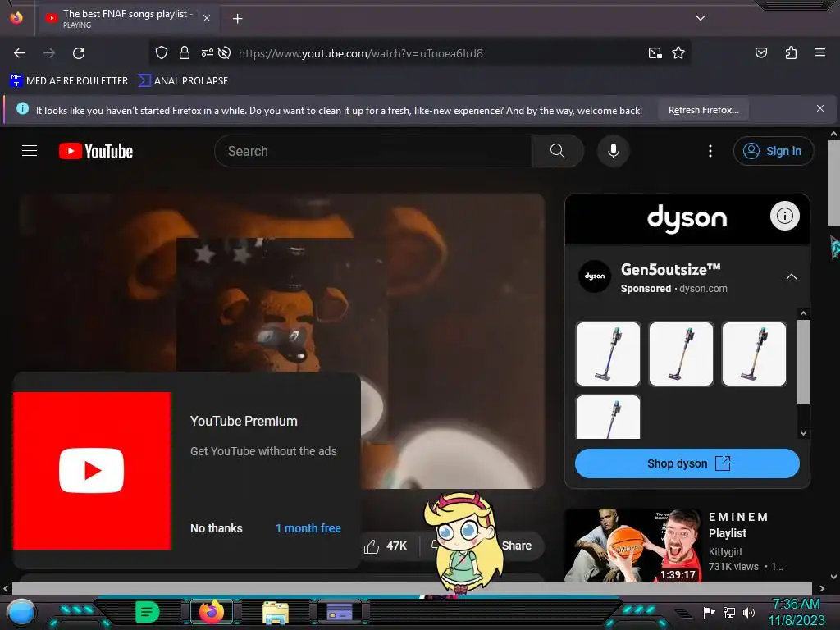Image resolution: width=840 pixels, height=630 pixels.
Task: Open first dyson vacuum product thumbnail
Action: pos(608,354)
